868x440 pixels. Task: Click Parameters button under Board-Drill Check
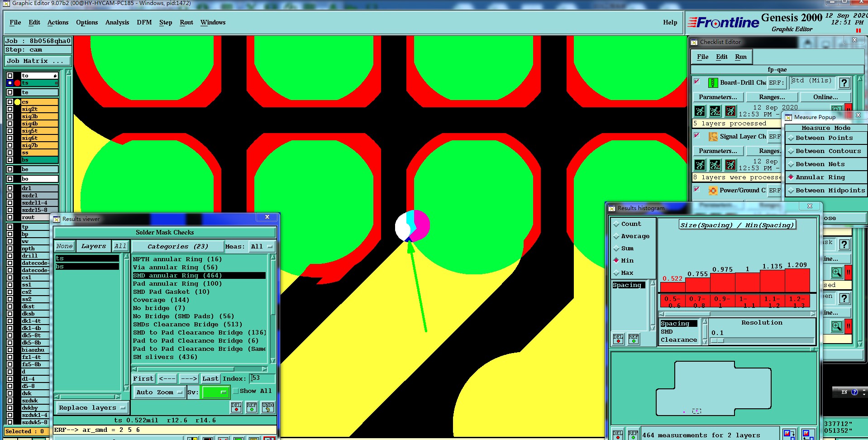click(718, 97)
